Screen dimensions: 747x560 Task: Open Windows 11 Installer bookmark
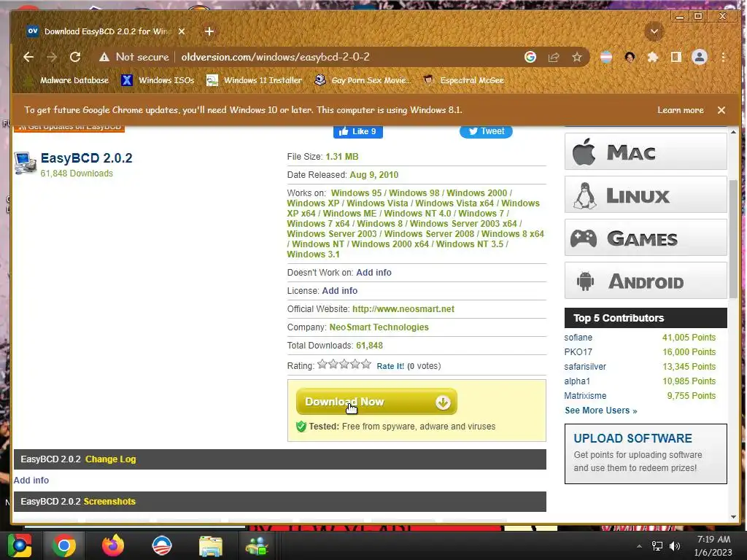tap(255, 80)
